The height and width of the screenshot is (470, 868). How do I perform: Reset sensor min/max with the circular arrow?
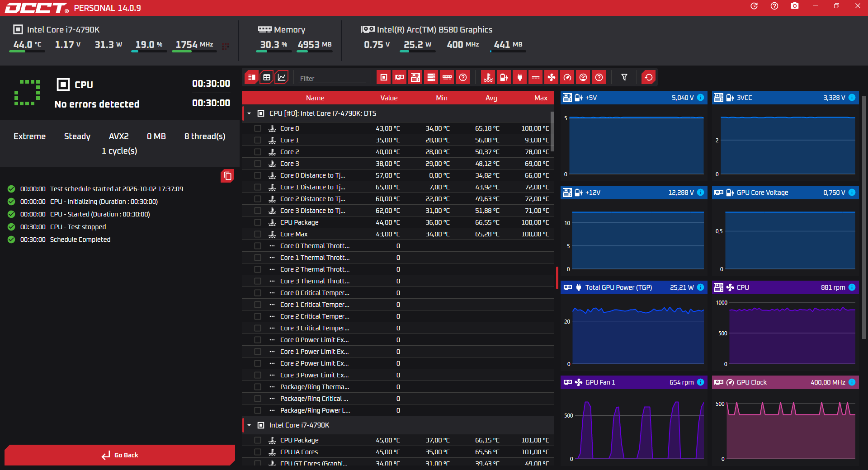pyautogui.click(x=649, y=77)
